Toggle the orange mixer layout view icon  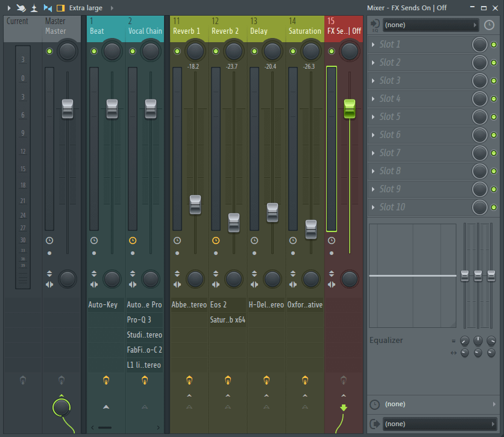click(60, 8)
